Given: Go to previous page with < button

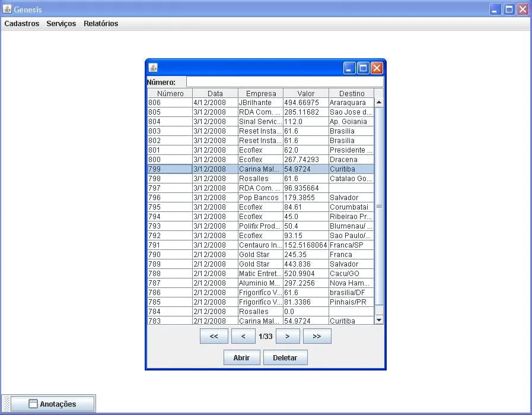Looking at the screenshot, I should [x=243, y=336].
